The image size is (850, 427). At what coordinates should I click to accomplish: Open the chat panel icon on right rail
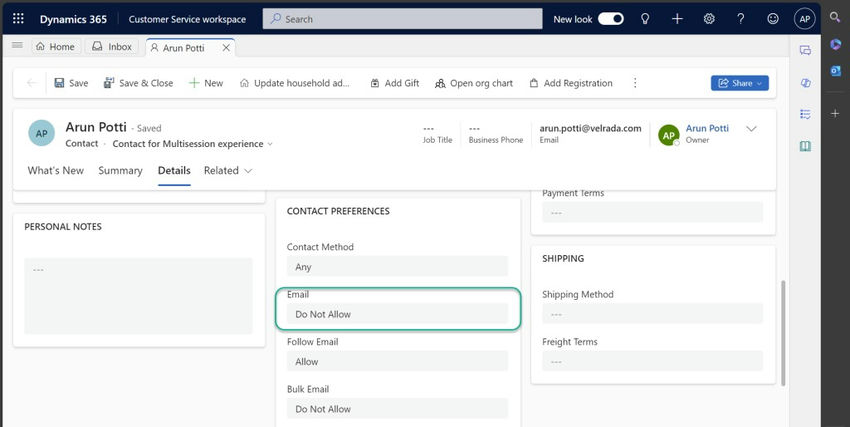pyautogui.click(x=806, y=50)
